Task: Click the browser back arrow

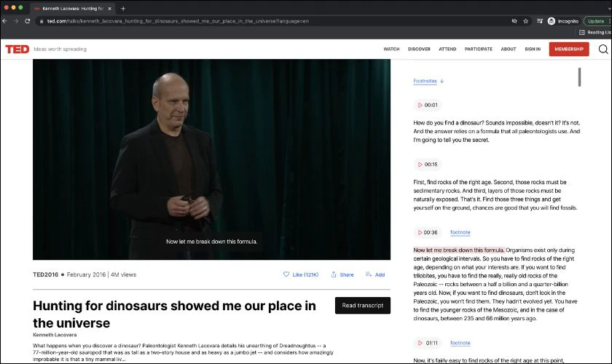Action: tap(4, 21)
